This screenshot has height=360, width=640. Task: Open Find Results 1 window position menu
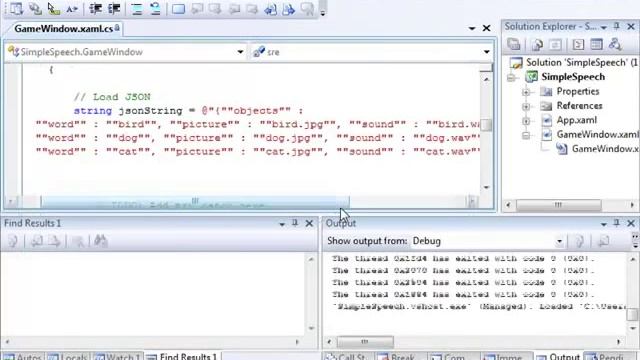pyautogui.click(x=282, y=224)
